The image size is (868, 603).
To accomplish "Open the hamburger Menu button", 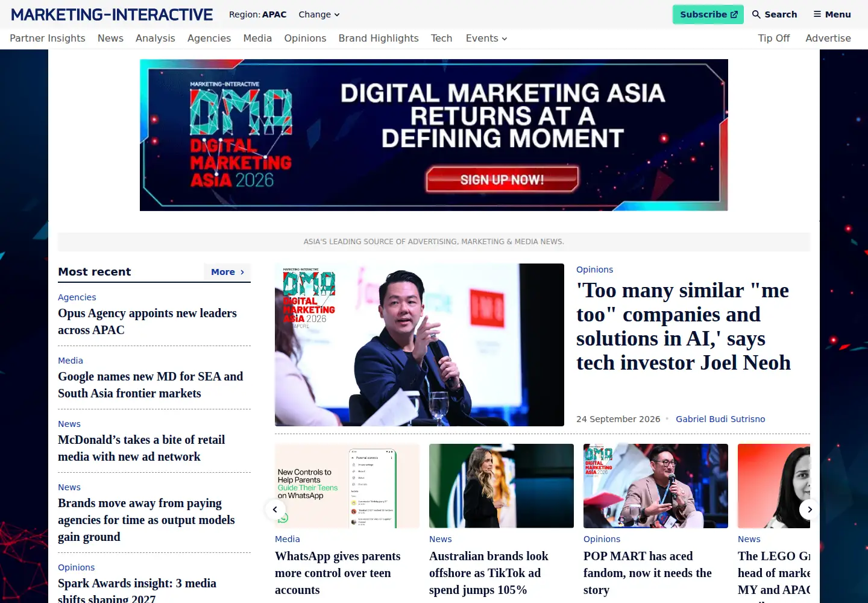I will (832, 14).
